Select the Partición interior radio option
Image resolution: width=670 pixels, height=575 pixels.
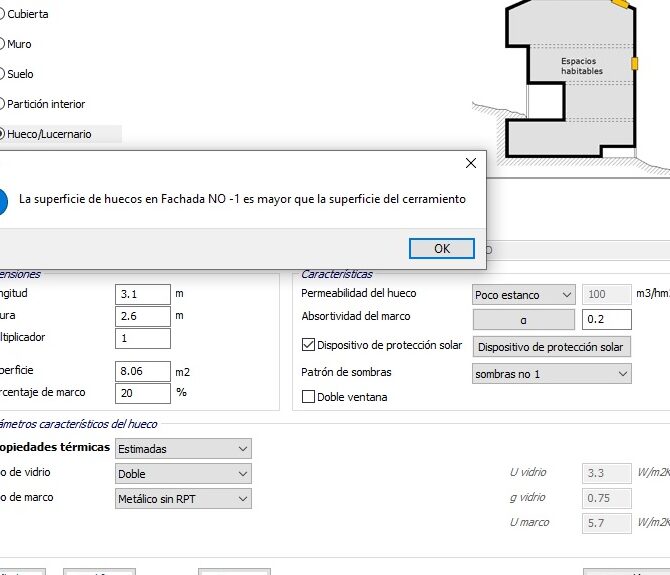coord(42,104)
